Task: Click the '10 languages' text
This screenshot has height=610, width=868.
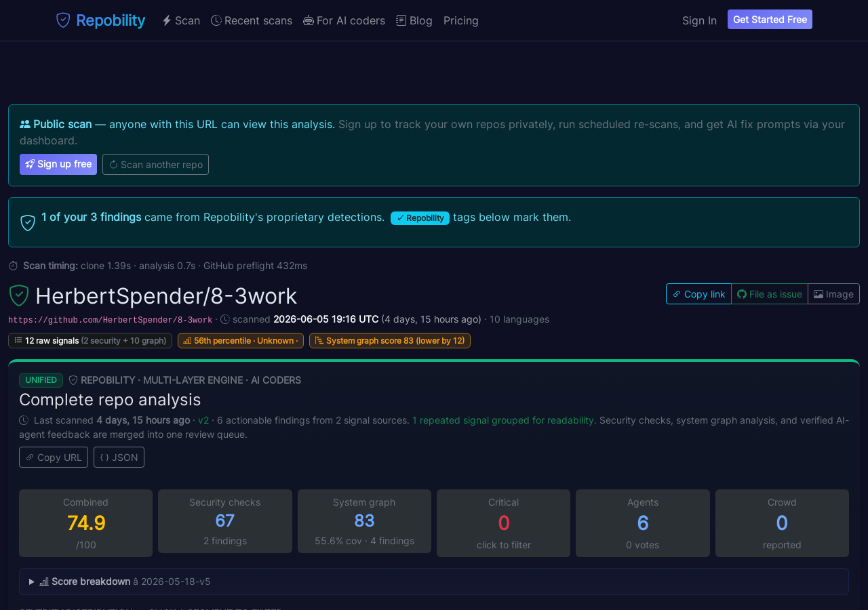Action: pyautogui.click(x=519, y=319)
